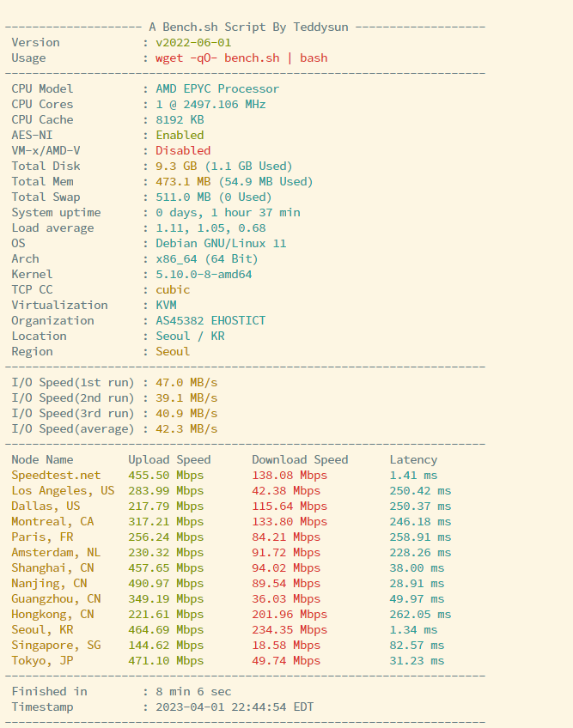The width and height of the screenshot is (573, 728).
Task: Click the I/O Speed average 42.3 MB/s
Action: coord(186,429)
